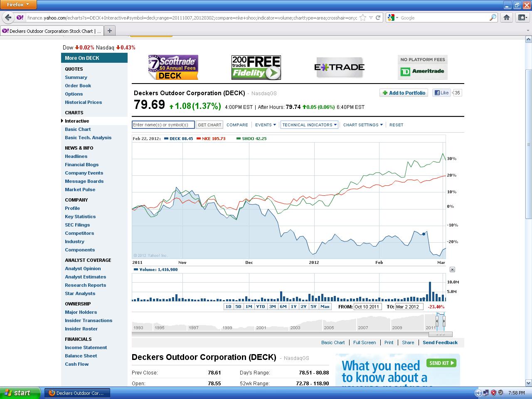Viewport: 532px width, 399px height.
Task: Bookmark this page with the star icon
Action: pos(363,17)
